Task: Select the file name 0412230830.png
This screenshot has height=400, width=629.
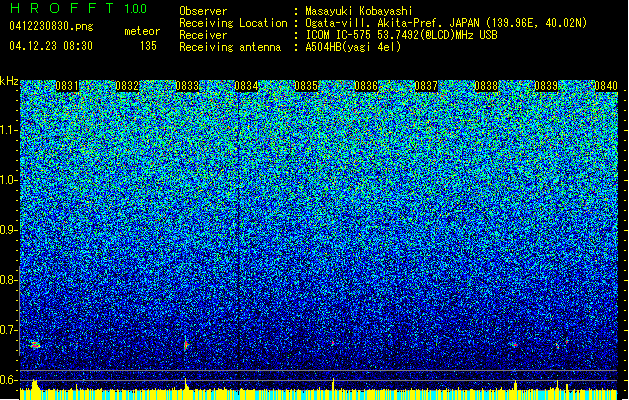Action: point(51,26)
